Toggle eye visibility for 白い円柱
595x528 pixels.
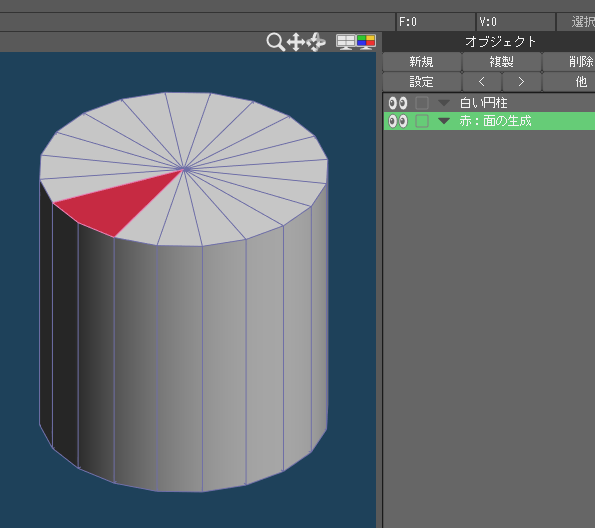(x=398, y=103)
